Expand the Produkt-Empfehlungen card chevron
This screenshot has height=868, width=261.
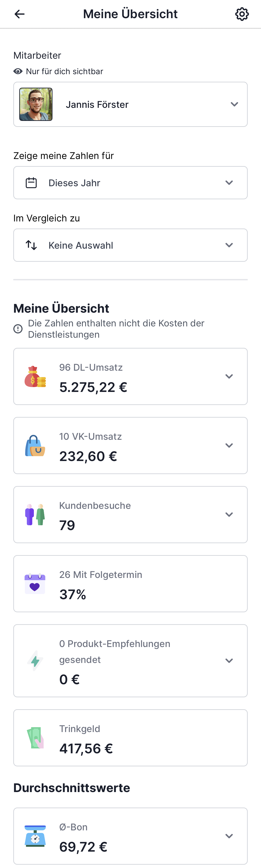coord(229,661)
